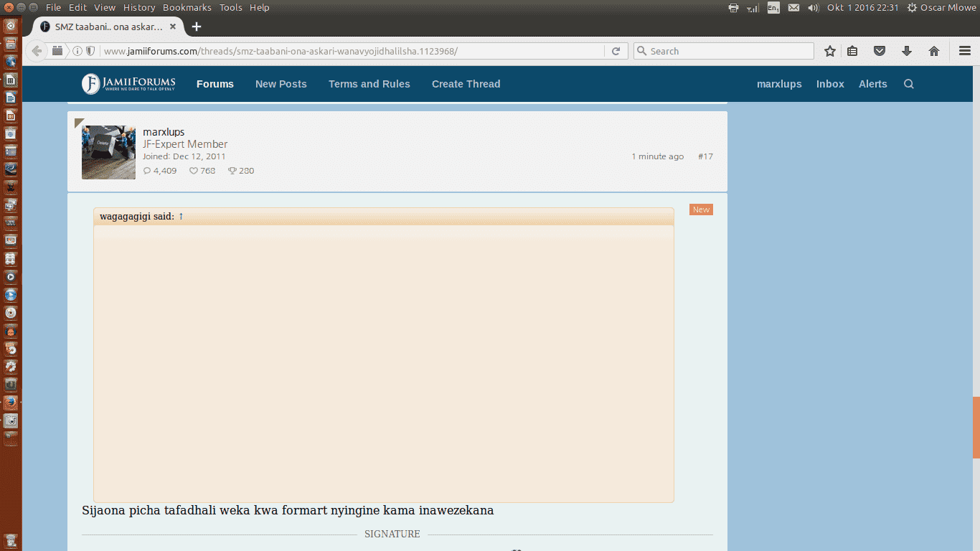Click the vertical scrollbar thumb
The height and width of the screenshot is (551, 980).
coord(976,428)
